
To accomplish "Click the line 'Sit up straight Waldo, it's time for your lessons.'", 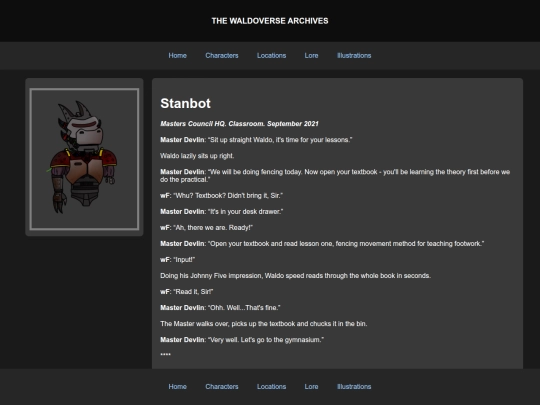I will point(256,140).
